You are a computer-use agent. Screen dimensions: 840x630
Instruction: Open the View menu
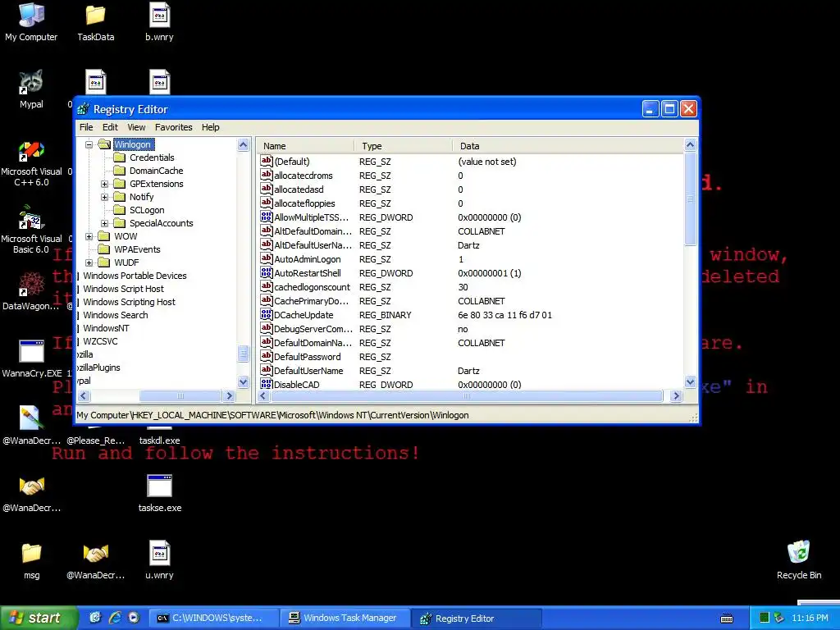point(136,127)
